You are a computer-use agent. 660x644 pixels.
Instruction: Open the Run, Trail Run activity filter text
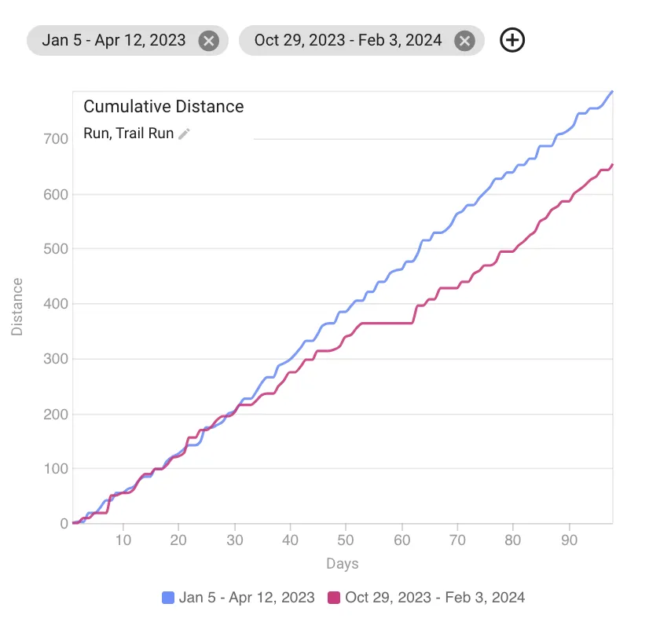(128, 134)
